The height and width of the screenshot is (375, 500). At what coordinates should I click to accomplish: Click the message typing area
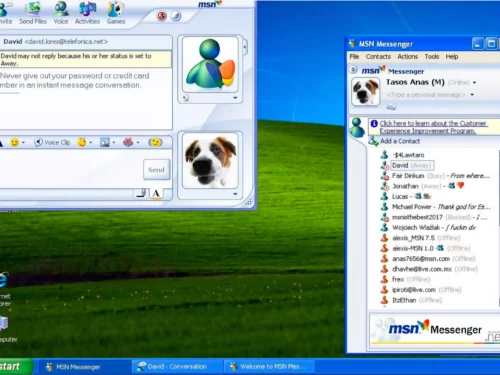pos(71,169)
